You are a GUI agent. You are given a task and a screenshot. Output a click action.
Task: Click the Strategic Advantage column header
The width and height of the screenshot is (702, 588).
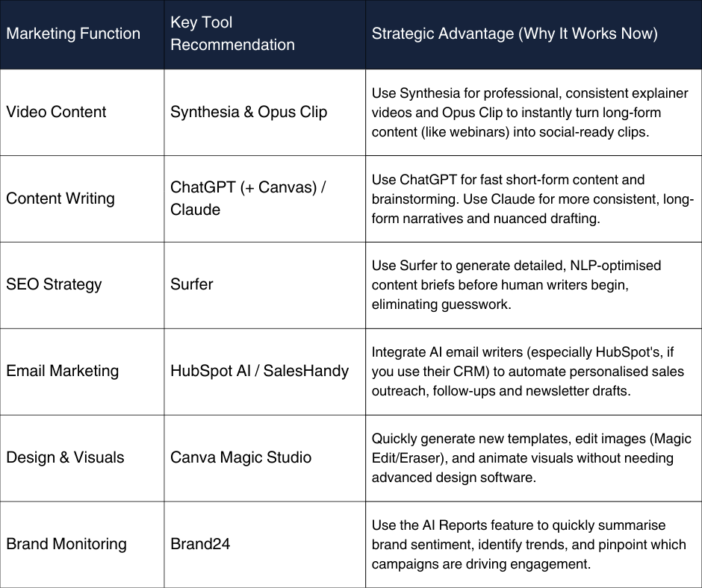click(x=515, y=34)
